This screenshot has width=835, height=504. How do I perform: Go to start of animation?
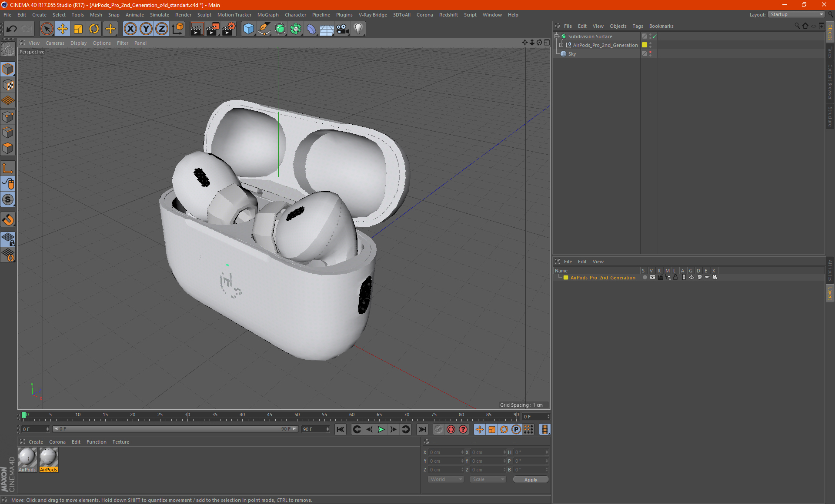coord(341,429)
